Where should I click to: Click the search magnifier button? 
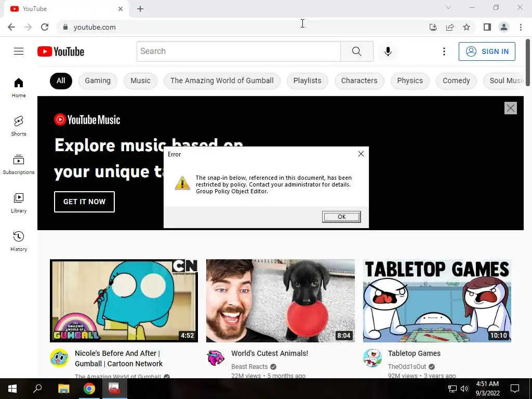(x=356, y=51)
